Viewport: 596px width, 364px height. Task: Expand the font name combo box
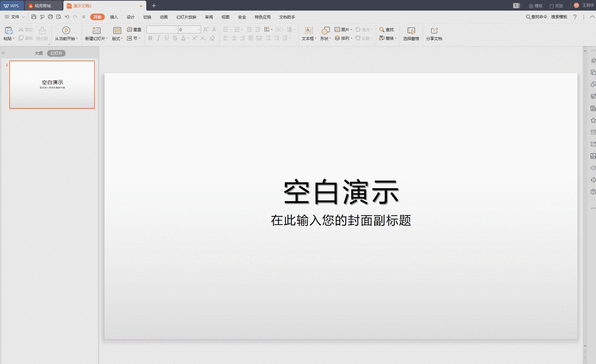[176, 29]
